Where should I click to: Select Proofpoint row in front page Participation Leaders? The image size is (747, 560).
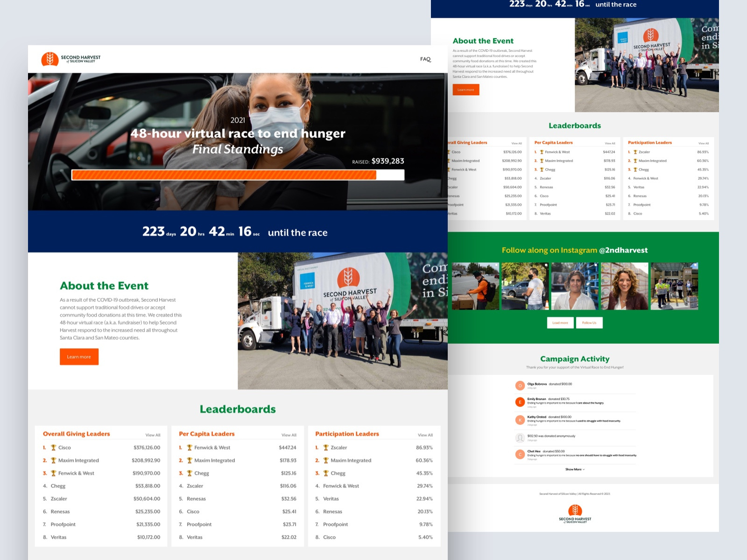point(374,525)
